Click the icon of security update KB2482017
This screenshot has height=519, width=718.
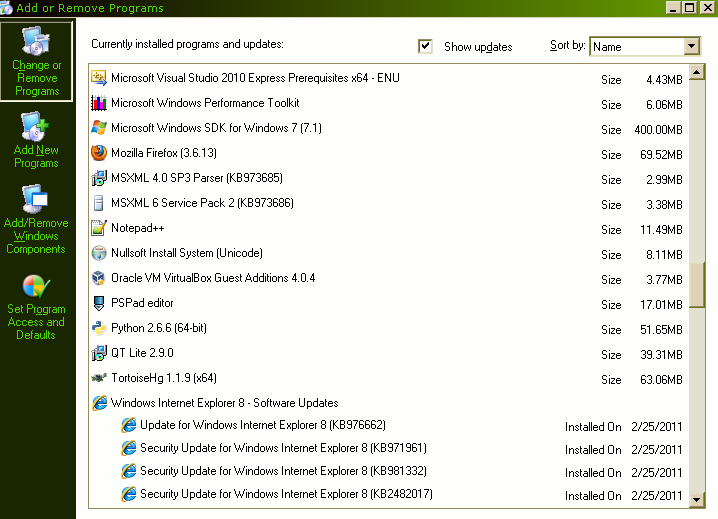click(x=128, y=494)
